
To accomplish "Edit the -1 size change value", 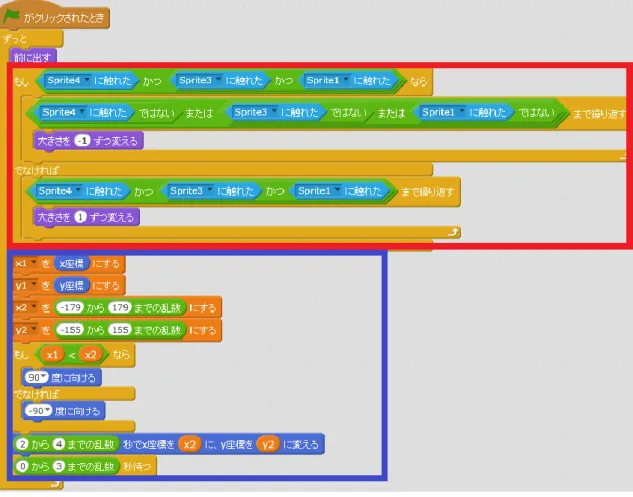I will coord(83,141).
